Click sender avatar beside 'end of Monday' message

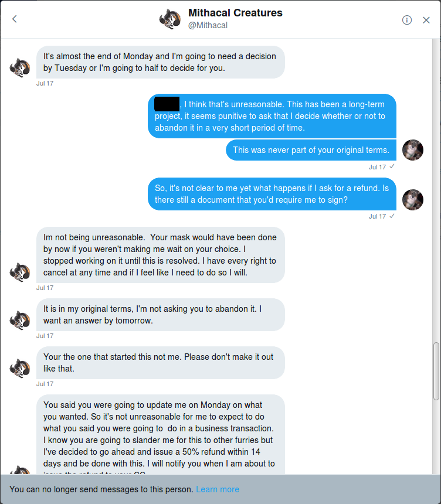pos(20,68)
